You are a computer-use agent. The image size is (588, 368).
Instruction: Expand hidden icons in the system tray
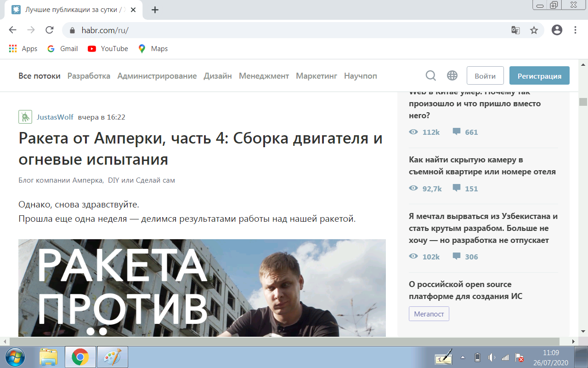click(x=463, y=356)
